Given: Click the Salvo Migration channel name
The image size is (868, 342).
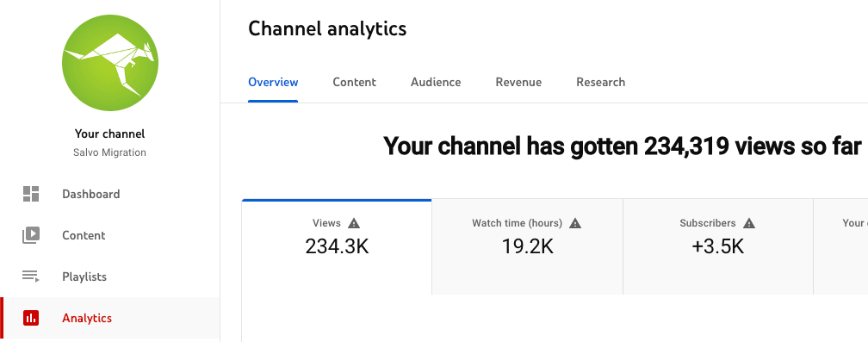Looking at the screenshot, I should (109, 152).
